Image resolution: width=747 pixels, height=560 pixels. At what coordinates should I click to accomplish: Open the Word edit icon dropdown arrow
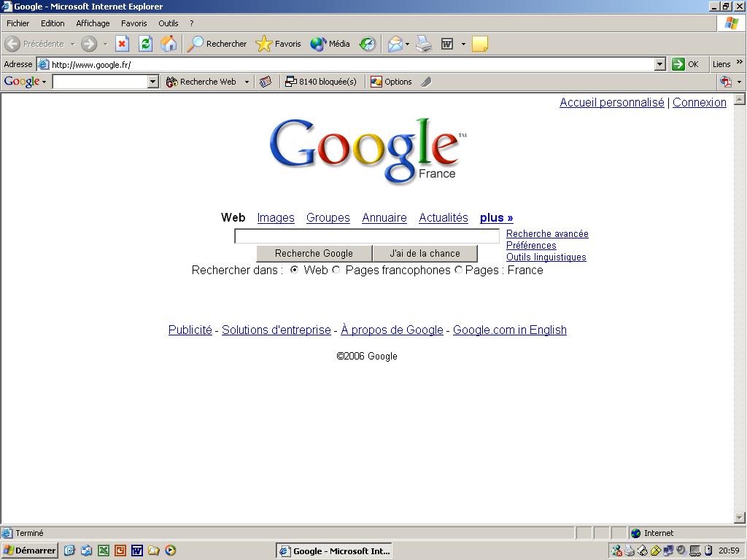point(463,44)
